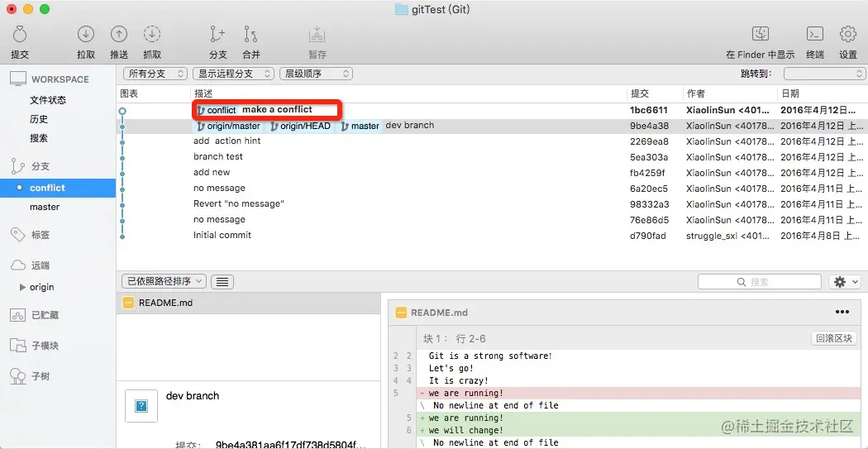Click commit hash 76e86d5
Viewport: 868px width, 449px height.
click(x=649, y=220)
